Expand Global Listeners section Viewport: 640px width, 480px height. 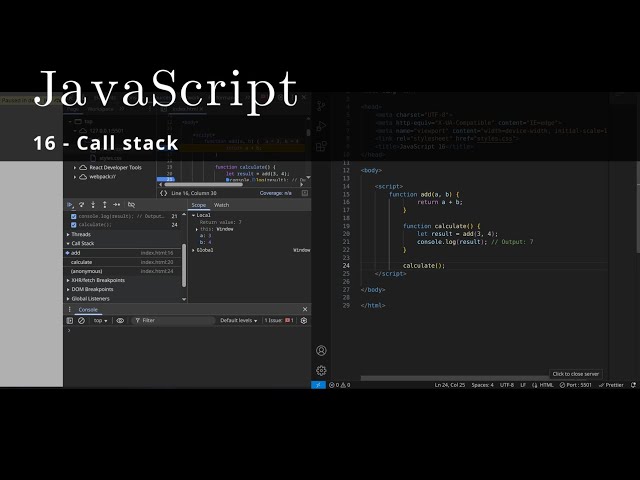point(88,299)
